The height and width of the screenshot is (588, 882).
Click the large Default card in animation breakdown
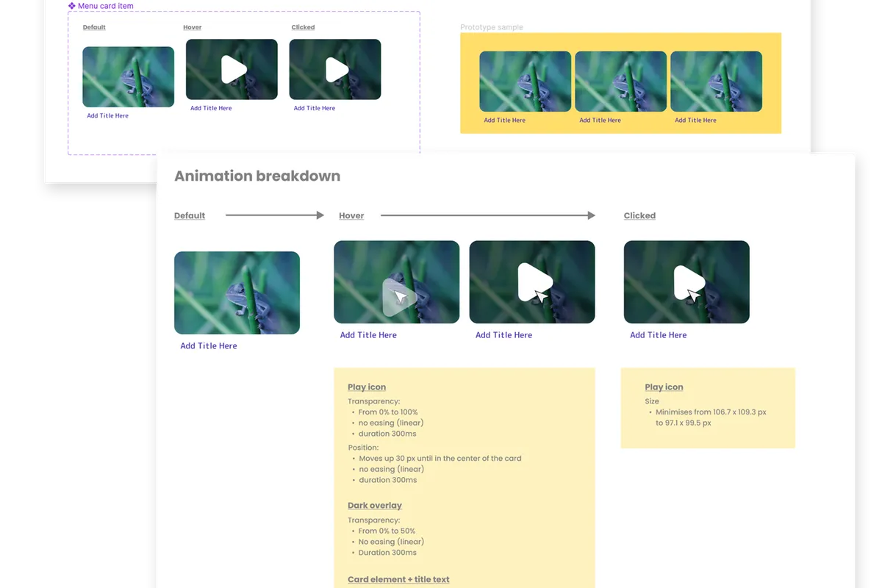(x=237, y=293)
